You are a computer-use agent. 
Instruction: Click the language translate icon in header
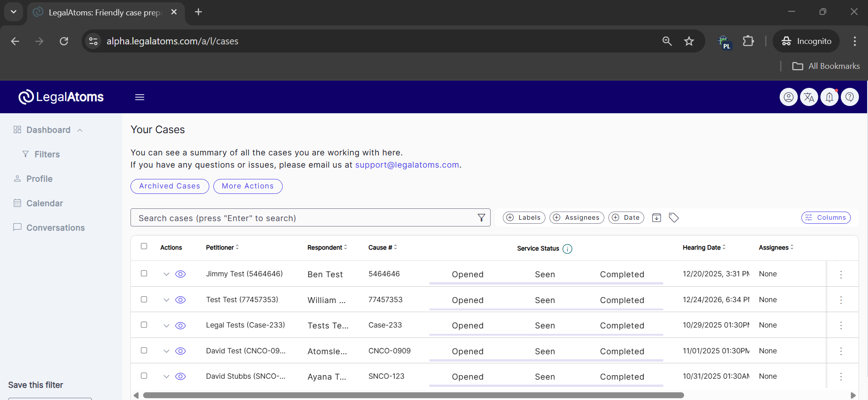[x=809, y=97]
